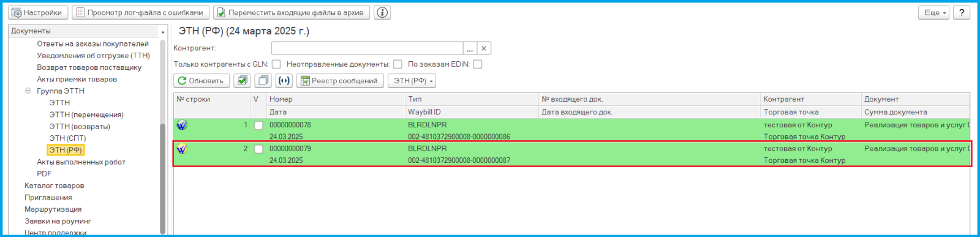Click into the Контрагент input field
This screenshot has height=237, width=980.
point(367,48)
